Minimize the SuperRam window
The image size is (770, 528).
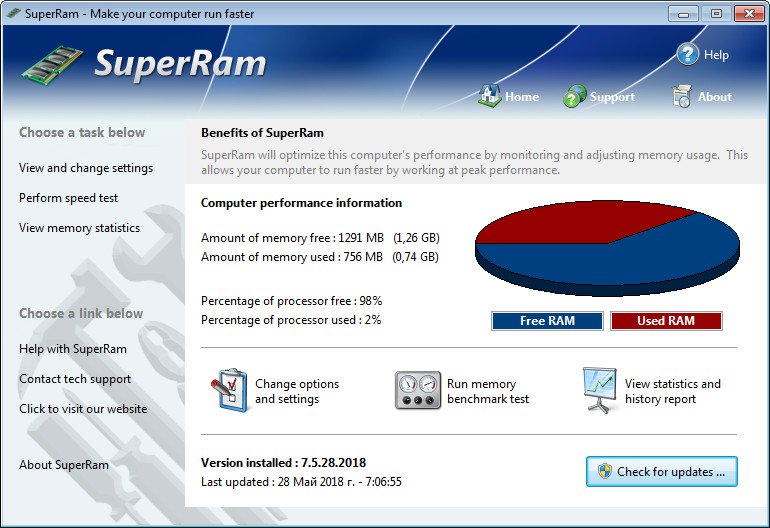click(x=683, y=13)
